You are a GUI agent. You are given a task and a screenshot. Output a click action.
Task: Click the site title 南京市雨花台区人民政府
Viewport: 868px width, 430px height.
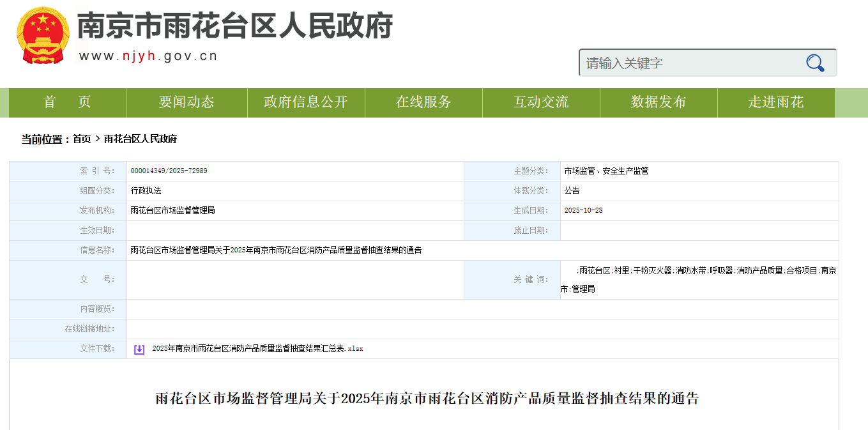(x=234, y=26)
